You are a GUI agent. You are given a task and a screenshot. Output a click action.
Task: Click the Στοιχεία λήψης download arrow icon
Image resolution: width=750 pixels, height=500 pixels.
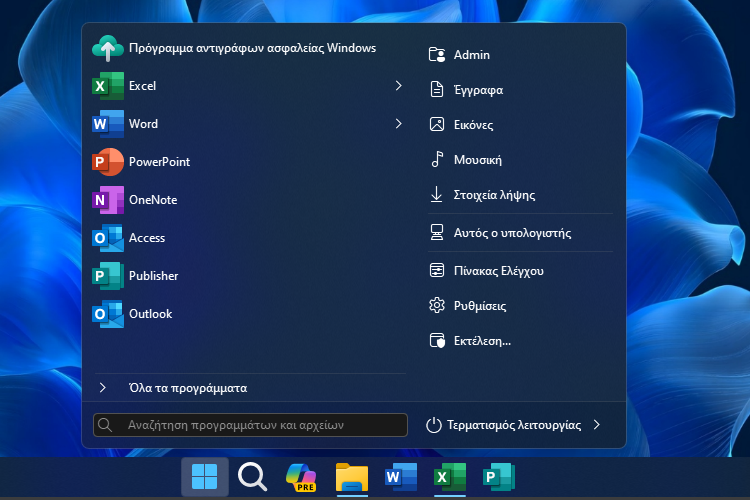click(437, 194)
